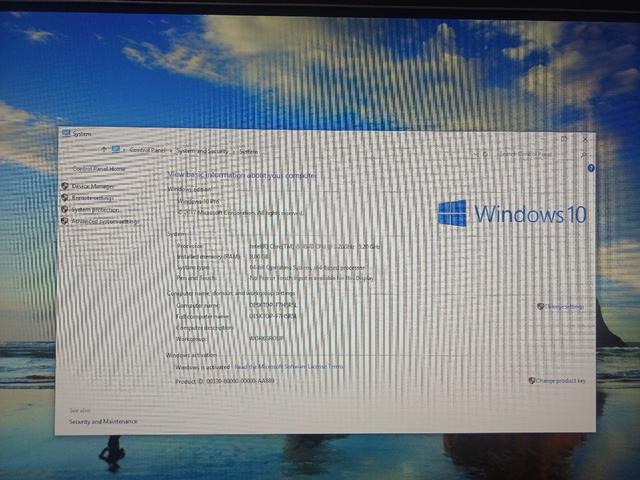
Task: Open Advanced system settings
Action: click(x=105, y=222)
